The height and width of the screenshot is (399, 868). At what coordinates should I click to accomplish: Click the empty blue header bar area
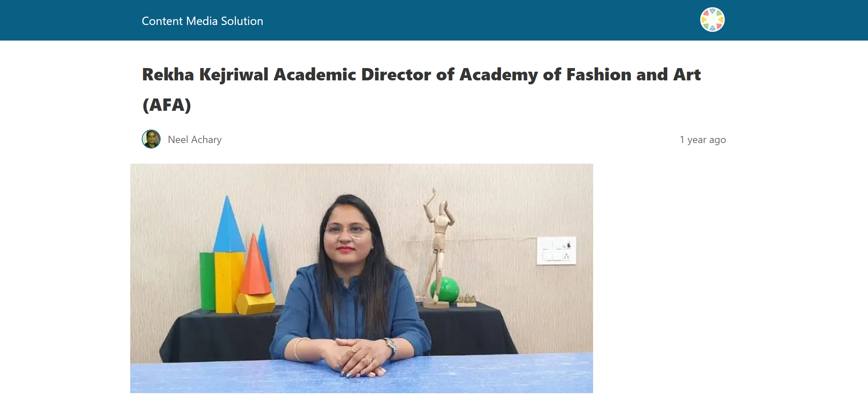pos(470,20)
